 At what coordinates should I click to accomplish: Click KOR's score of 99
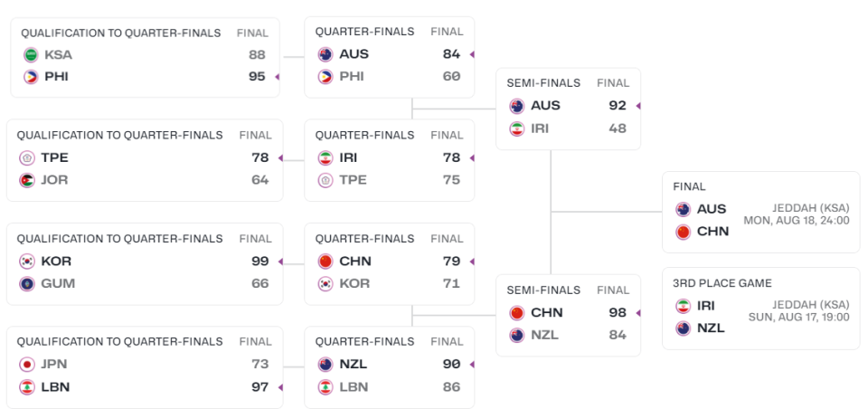260,262
